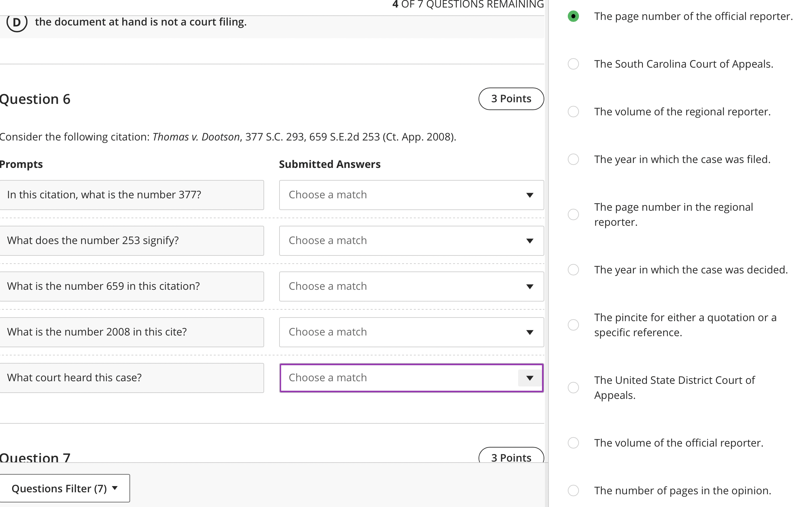Choose 'The year in which the case was filed'
Screen dimensions: 812x507
coord(573,159)
